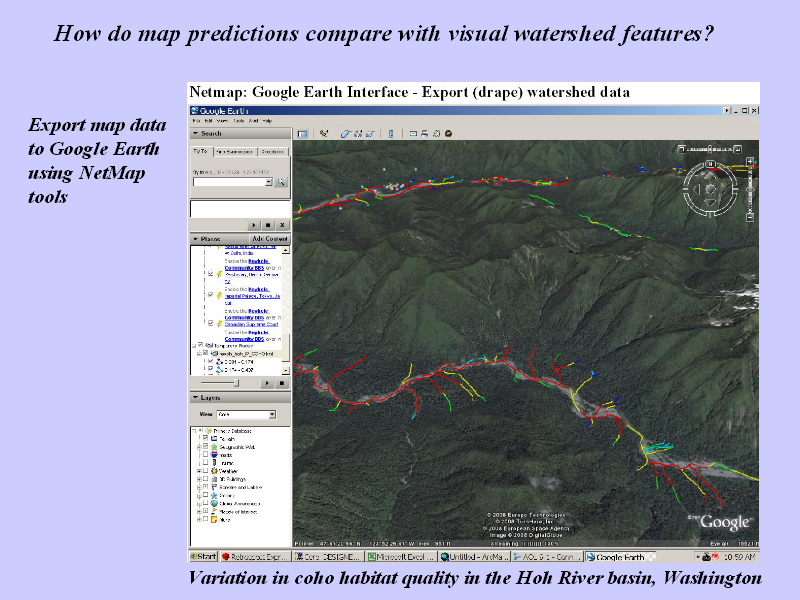Open the Ruler tool in toolbar

(391, 134)
